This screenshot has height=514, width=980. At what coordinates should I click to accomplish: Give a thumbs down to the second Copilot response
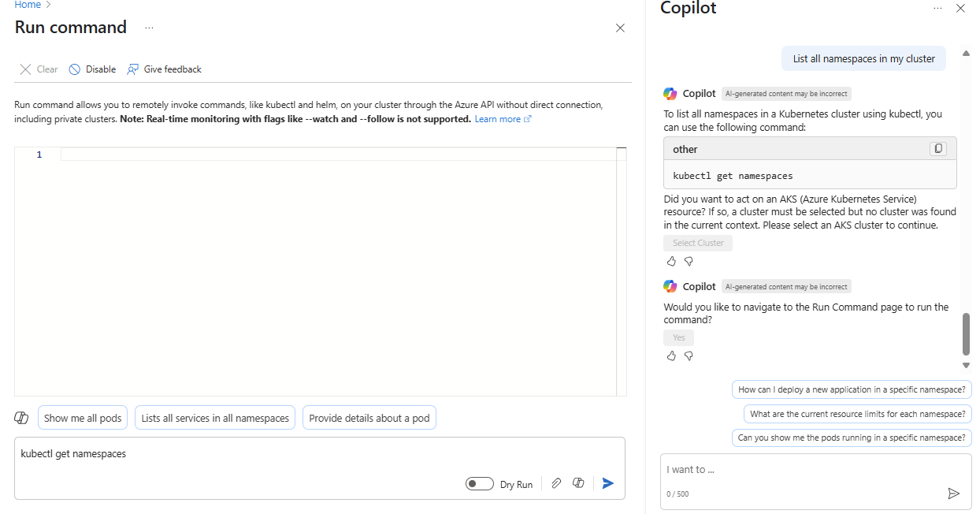pyautogui.click(x=689, y=356)
